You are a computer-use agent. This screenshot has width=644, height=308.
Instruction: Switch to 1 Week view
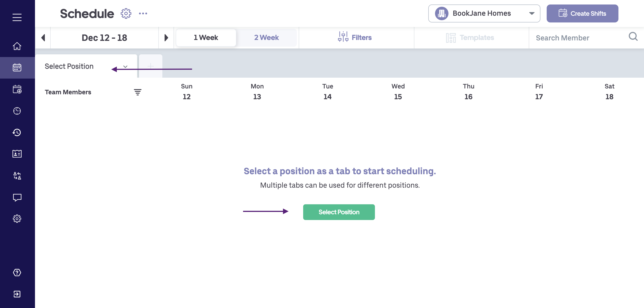[206, 37]
